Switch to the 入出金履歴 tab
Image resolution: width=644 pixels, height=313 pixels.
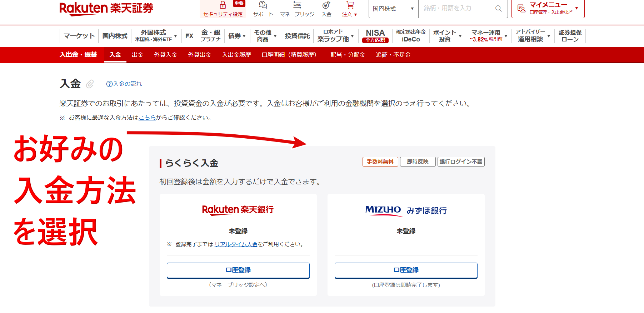coord(236,55)
